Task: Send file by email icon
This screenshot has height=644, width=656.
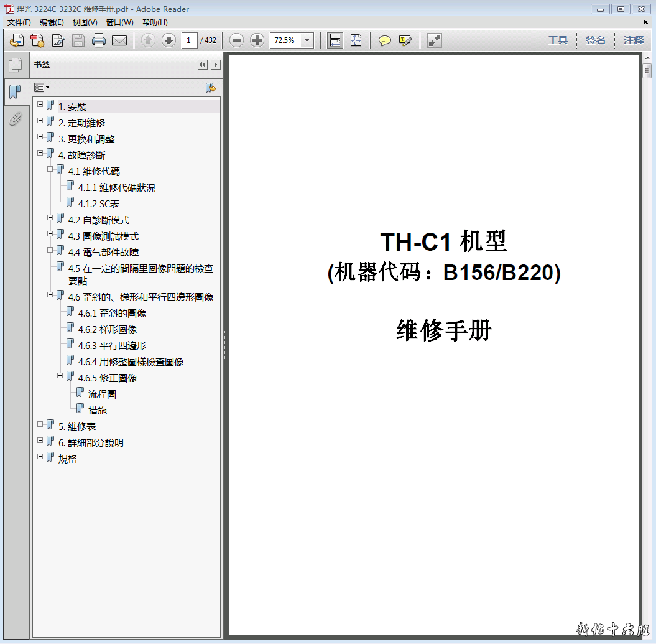Action: pyautogui.click(x=119, y=40)
